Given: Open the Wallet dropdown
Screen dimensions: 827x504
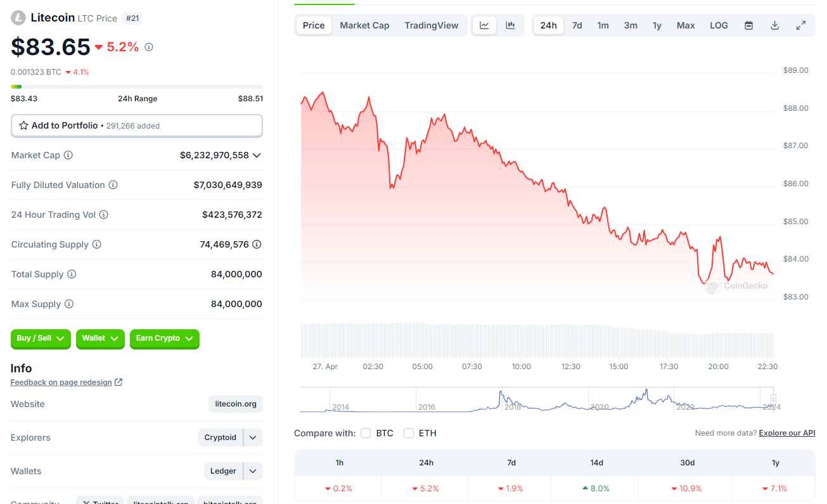Looking at the screenshot, I should tap(100, 339).
